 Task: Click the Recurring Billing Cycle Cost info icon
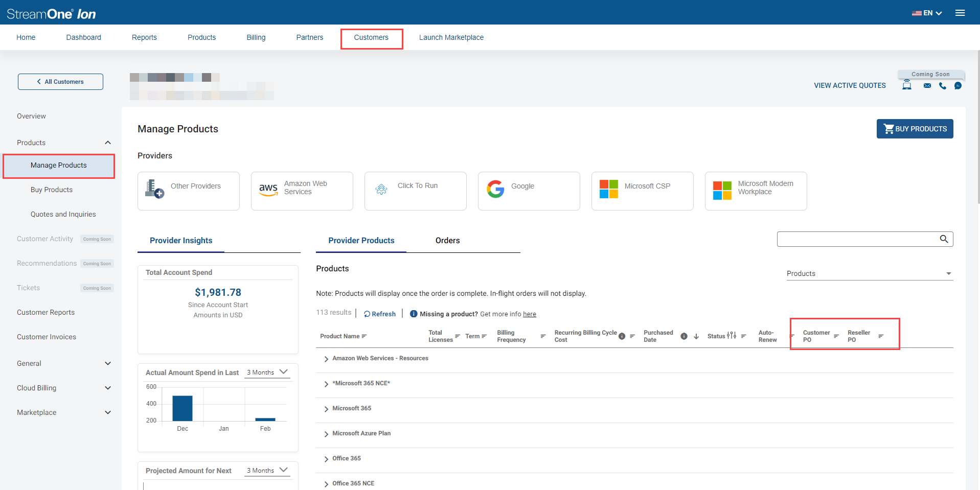[622, 336]
